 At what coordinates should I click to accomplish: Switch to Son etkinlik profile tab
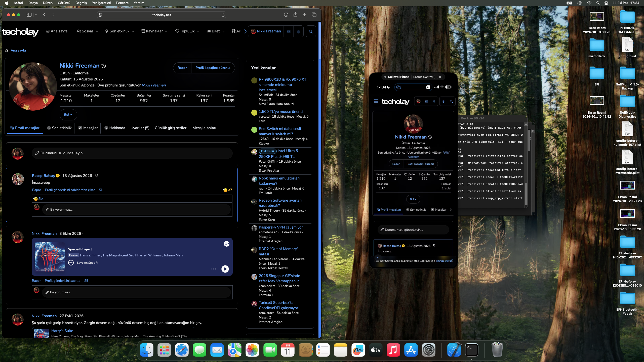59,128
